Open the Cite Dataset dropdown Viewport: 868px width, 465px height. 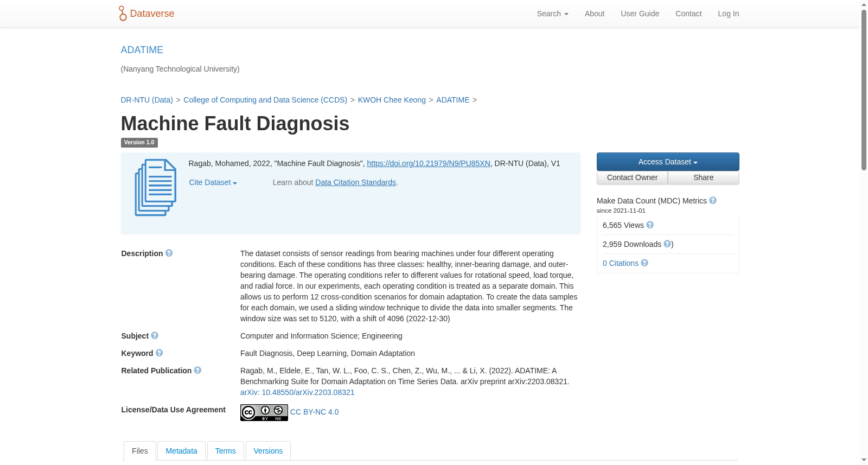point(213,183)
